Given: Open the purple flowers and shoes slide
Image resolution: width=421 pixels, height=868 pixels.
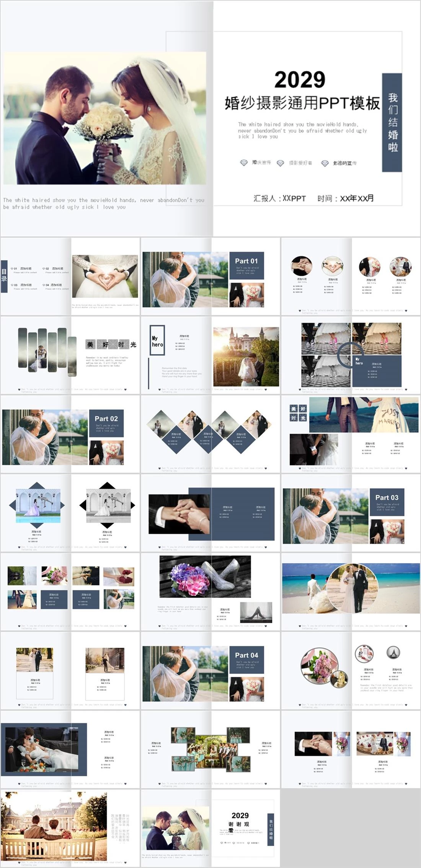Looking at the screenshot, I should coord(210,592).
